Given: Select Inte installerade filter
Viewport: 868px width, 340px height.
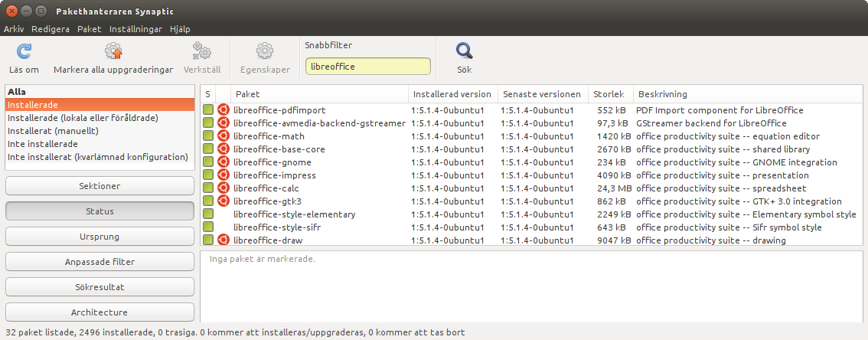Looking at the screenshot, I should click(100, 144).
